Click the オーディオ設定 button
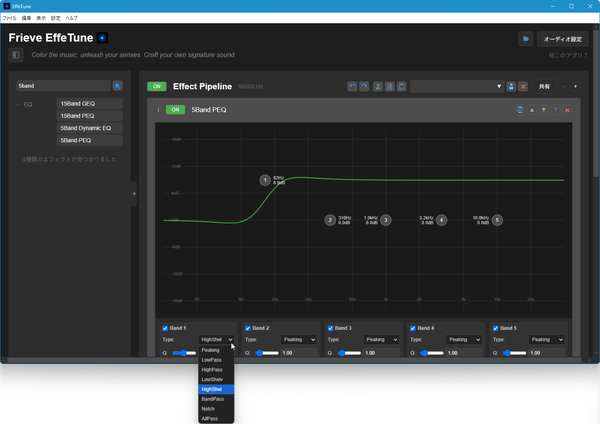 tap(562, 39)
